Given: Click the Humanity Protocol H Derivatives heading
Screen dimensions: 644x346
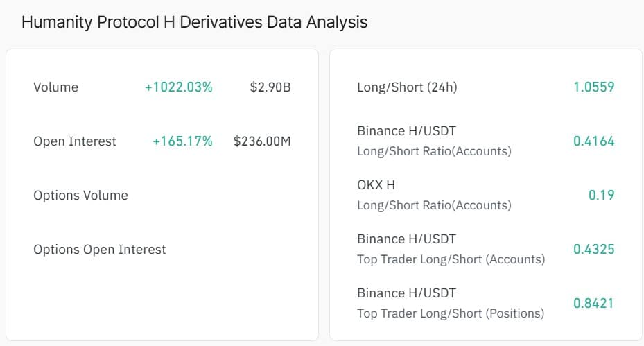Looking at the screenshot, I should (194, 22).
